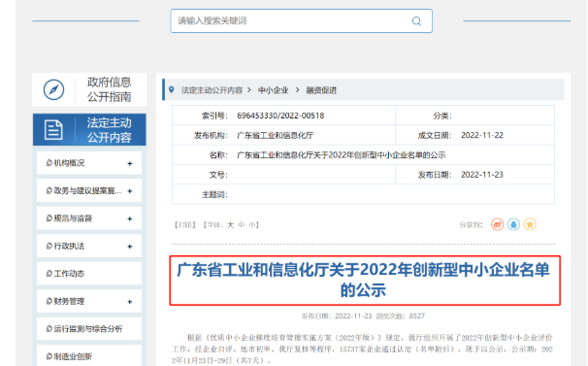Click the large blue article headline
The height and width of the screenshot is (366, 588).
(363, 280)
